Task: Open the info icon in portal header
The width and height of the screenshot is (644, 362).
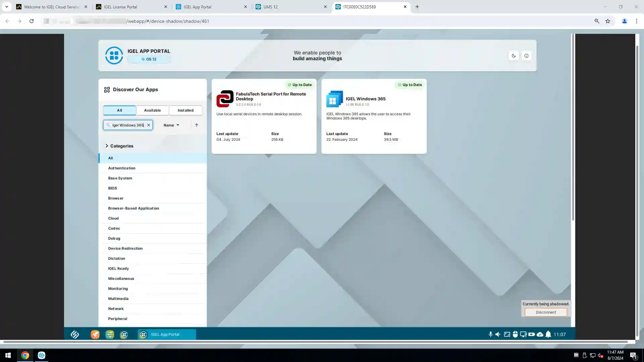Action: [526, 56]
